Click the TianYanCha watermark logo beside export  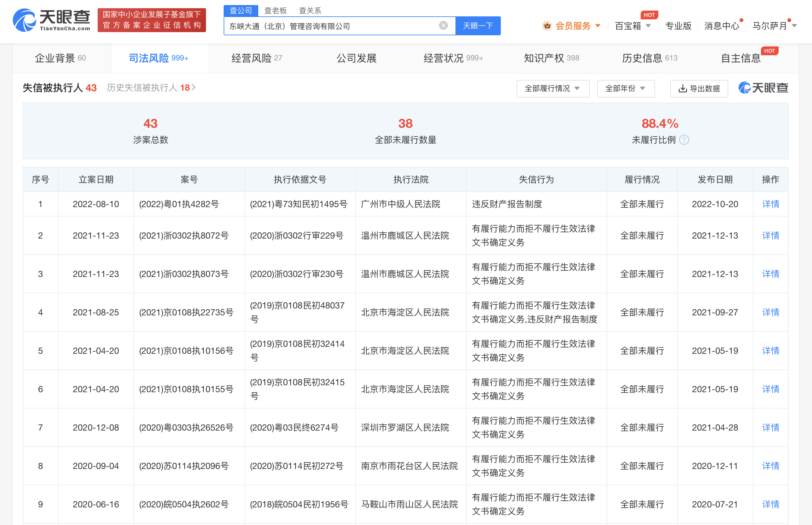click(x=763, y=88)
